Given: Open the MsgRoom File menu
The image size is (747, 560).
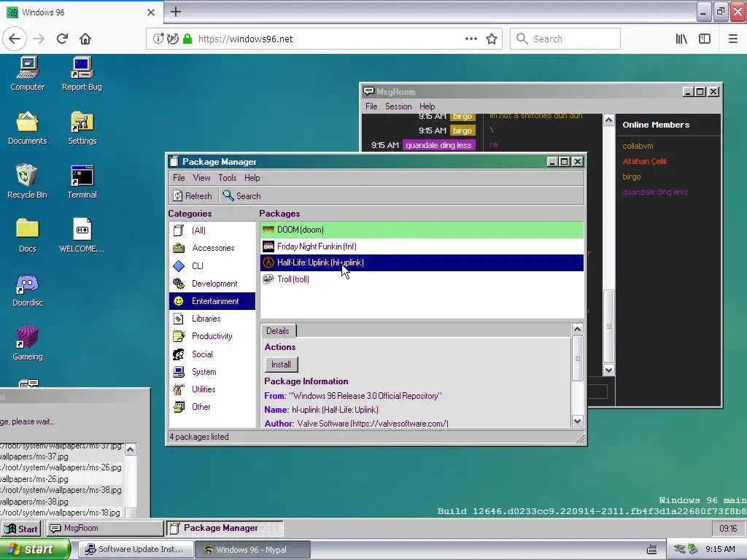Looking at the screenshot, I should (371, 106).
